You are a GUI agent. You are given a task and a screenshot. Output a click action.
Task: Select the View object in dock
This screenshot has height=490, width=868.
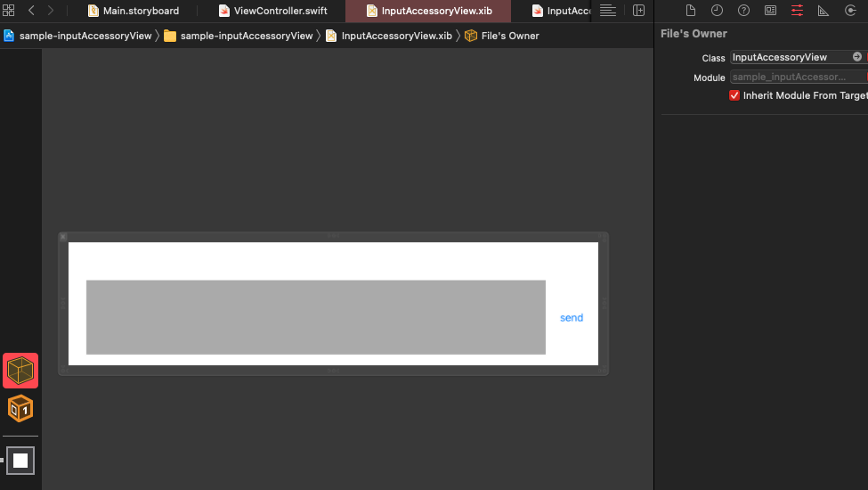[x=20, y=460]
